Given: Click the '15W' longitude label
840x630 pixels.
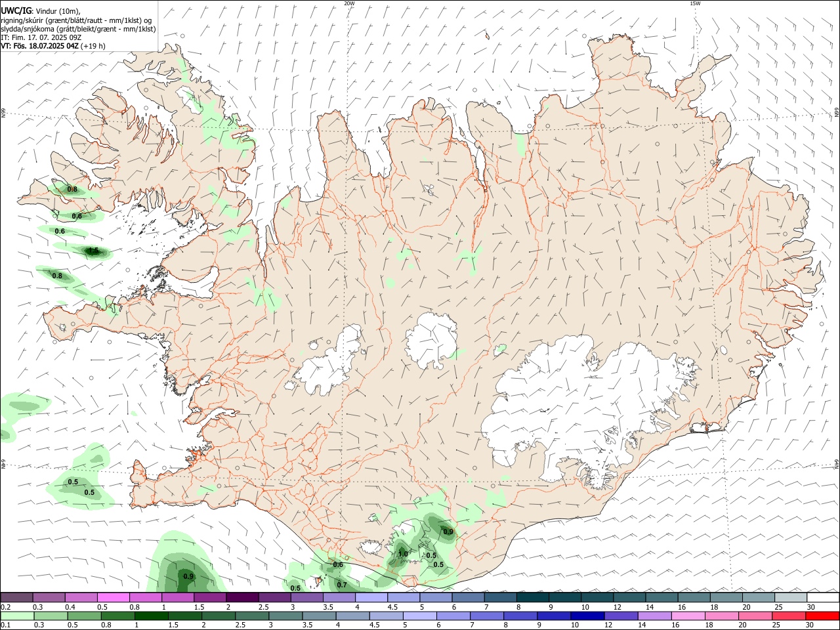Looking at the screenshot, I should pos(695,3).
